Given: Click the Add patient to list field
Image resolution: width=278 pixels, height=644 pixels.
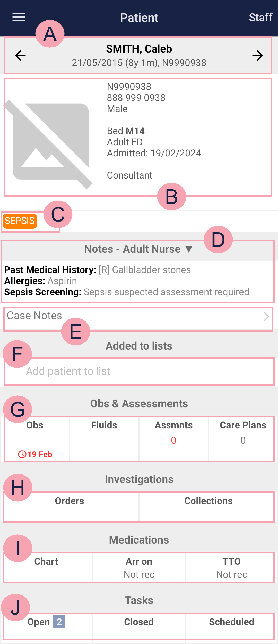Looking at the screenshot, I should [139, 371].
